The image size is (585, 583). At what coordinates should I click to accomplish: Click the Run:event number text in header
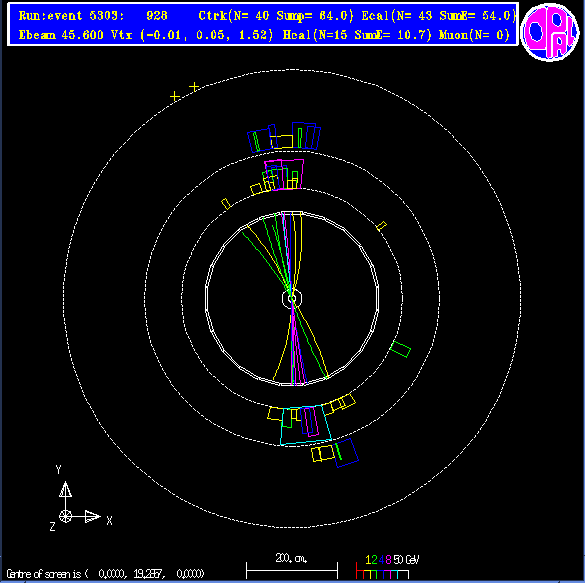[93, 16]
